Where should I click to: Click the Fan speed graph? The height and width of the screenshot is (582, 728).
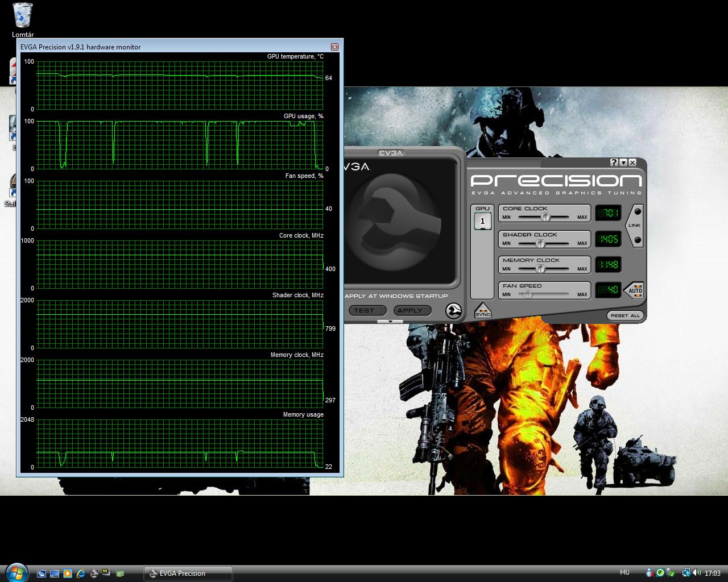[x=180, y=205]
